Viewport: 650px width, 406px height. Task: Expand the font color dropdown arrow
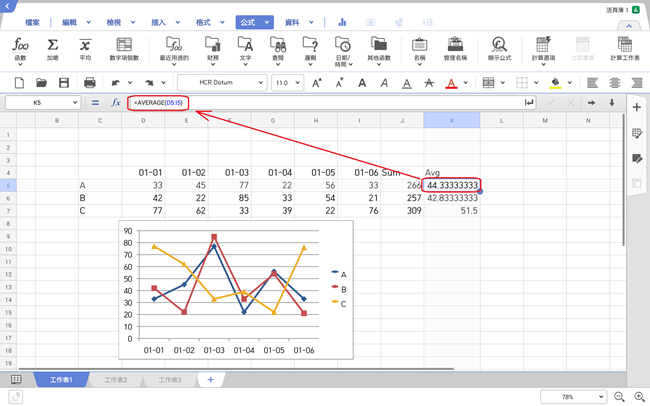point(466,83)
